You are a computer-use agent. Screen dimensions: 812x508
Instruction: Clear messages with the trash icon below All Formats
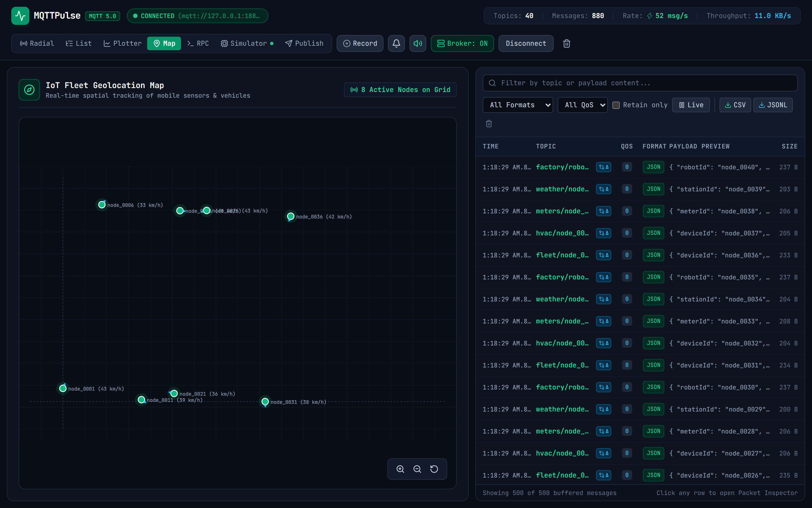pos(489,124)
